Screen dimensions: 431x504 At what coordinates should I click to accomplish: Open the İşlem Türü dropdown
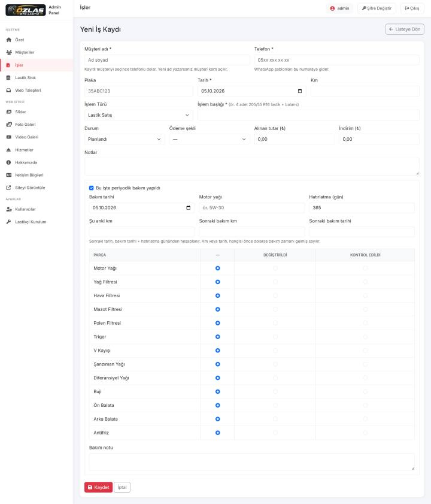click(x=139, y=115)
